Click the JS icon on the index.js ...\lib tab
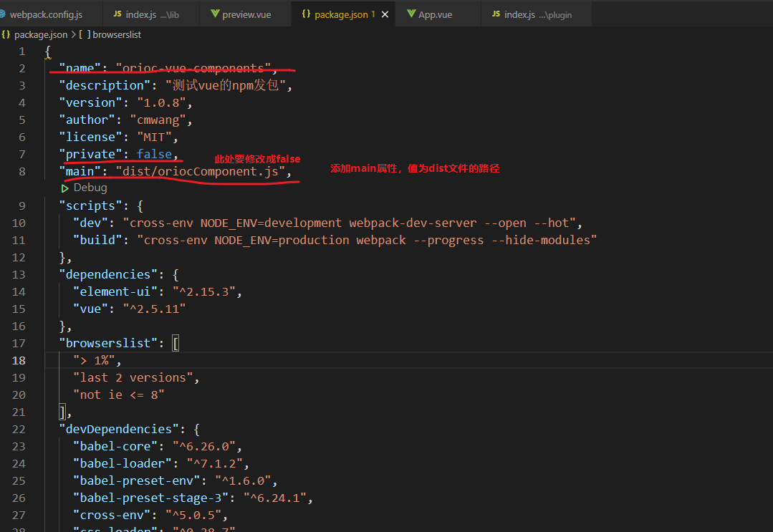 point(117,14)
